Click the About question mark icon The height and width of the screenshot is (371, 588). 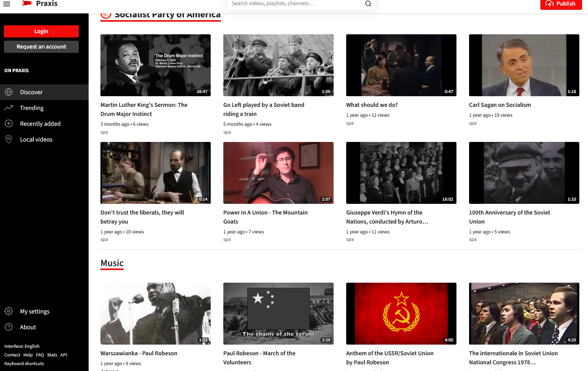pos(9,327)
